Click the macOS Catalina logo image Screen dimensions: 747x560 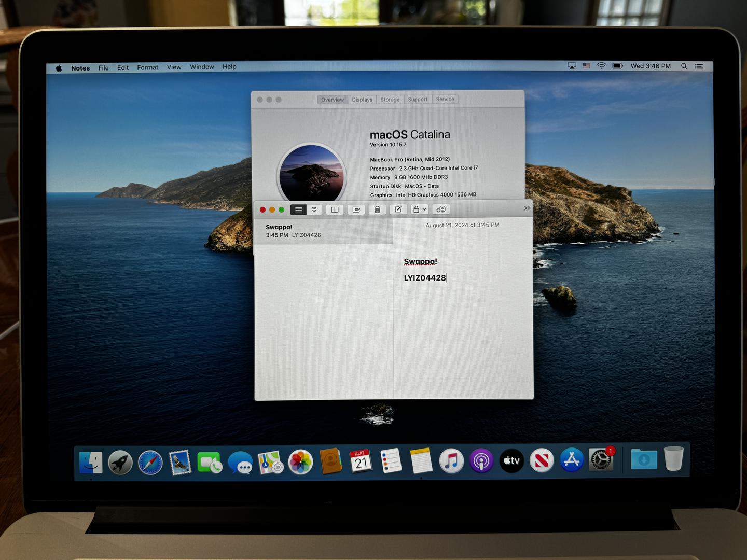311,173
